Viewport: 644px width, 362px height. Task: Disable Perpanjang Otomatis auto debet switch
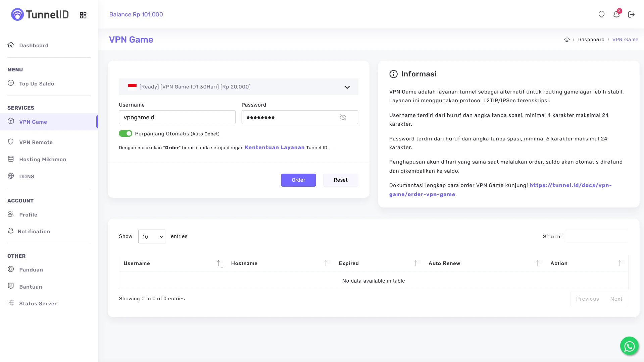[126, 133]
